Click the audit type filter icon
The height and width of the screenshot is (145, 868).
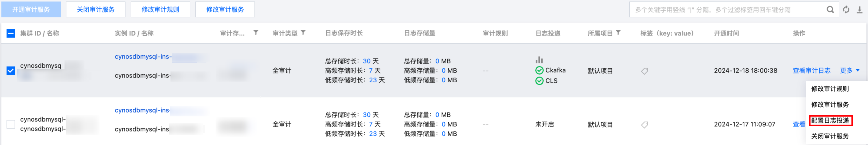(303, 33)
